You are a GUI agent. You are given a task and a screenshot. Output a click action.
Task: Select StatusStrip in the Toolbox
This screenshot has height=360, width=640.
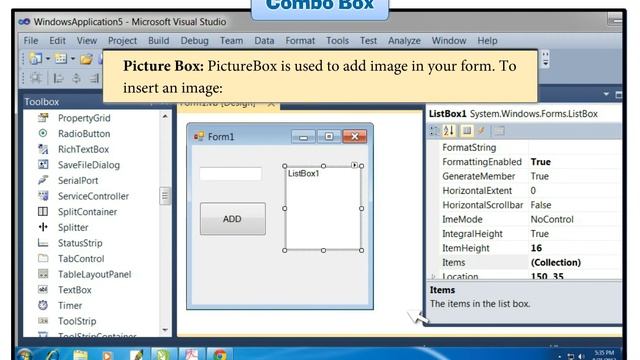(x=80, y=243)
